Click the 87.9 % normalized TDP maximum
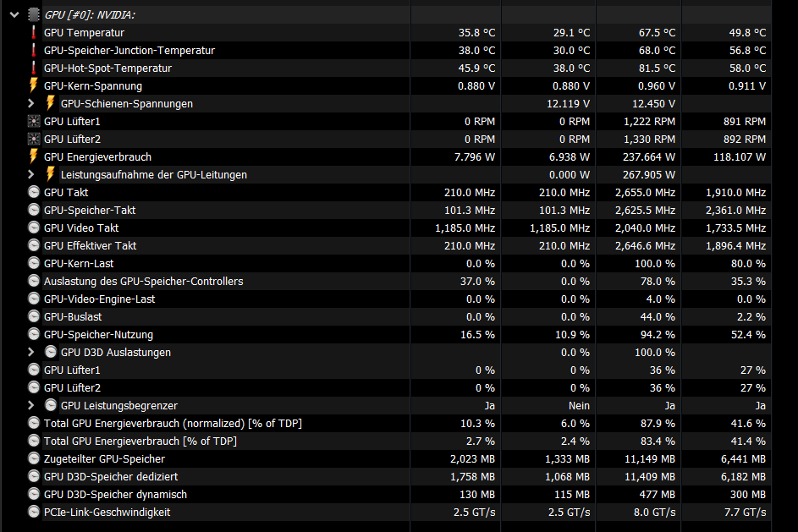This screenshot has height=532, width=798. 658,424
